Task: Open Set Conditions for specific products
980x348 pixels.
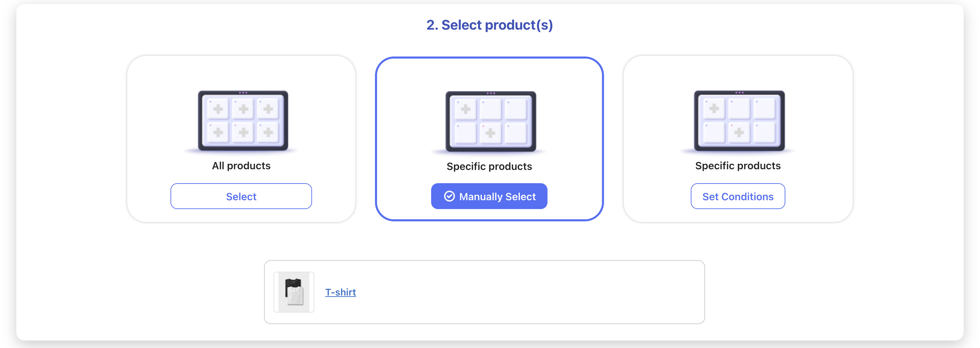Action: tap(737, 196)
